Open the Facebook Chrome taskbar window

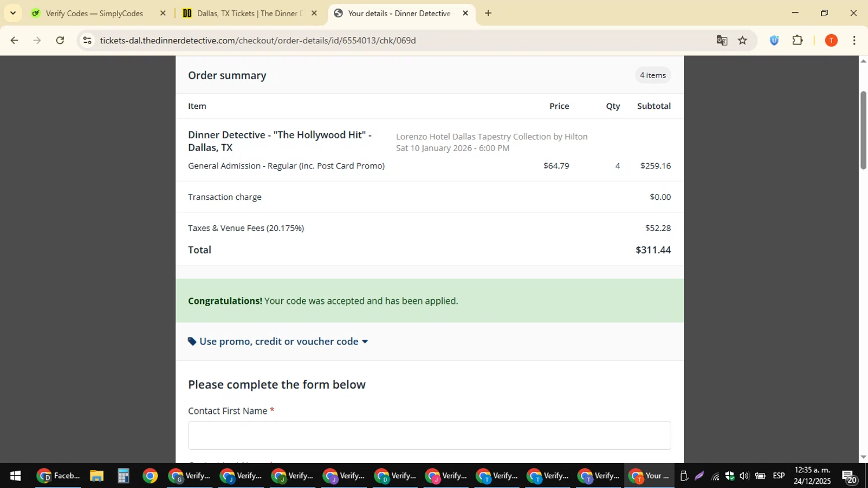point(58,476)
